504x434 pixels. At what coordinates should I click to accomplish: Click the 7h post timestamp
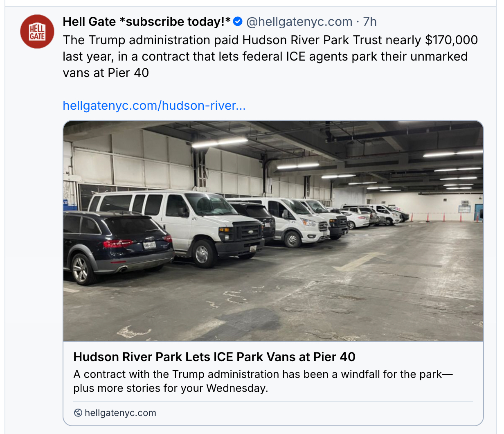pos(370,21)
